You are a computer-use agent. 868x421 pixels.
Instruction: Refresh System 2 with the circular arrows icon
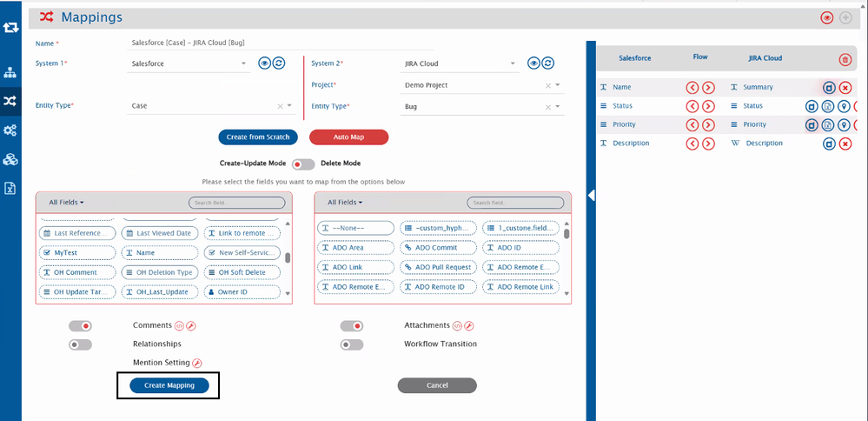(x=547, y=63)
